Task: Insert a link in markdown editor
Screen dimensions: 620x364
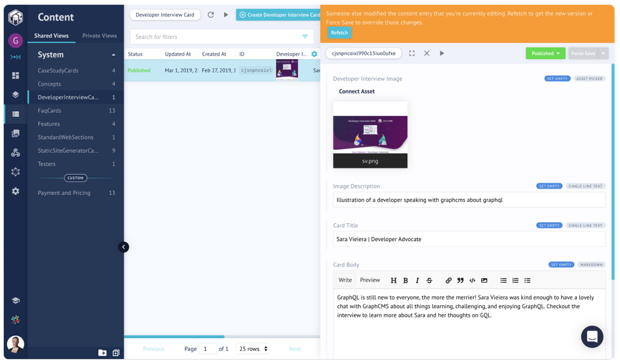Action: pyautogui.click(x=448, y=281)
